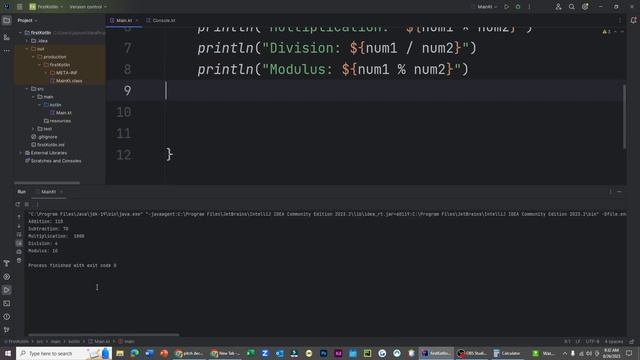Toggle Scroll to End in the Run console
Viewport: 640px width, 360px height.
[x=19, y=243]
